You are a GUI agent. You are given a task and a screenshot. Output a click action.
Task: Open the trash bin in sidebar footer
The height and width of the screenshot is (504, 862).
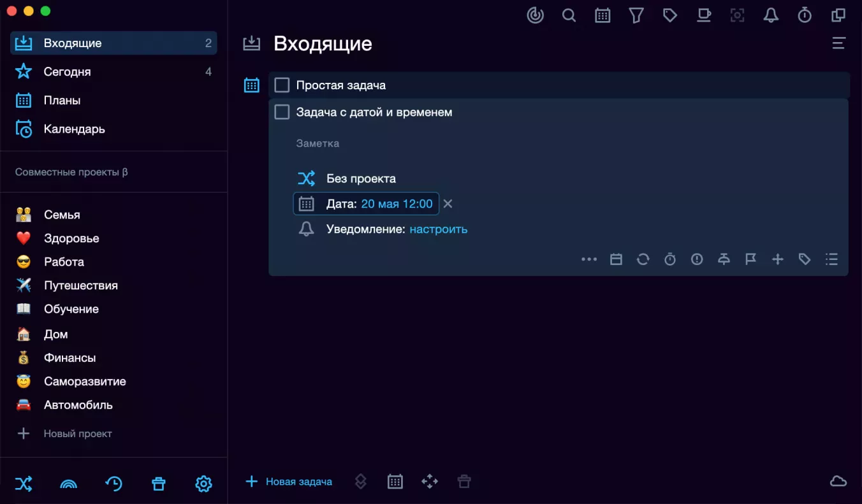158,484
